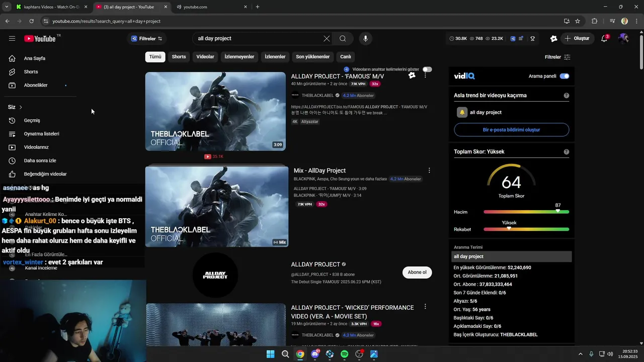Open the vidIQ trophy achievements icon

tap(532, 39)
